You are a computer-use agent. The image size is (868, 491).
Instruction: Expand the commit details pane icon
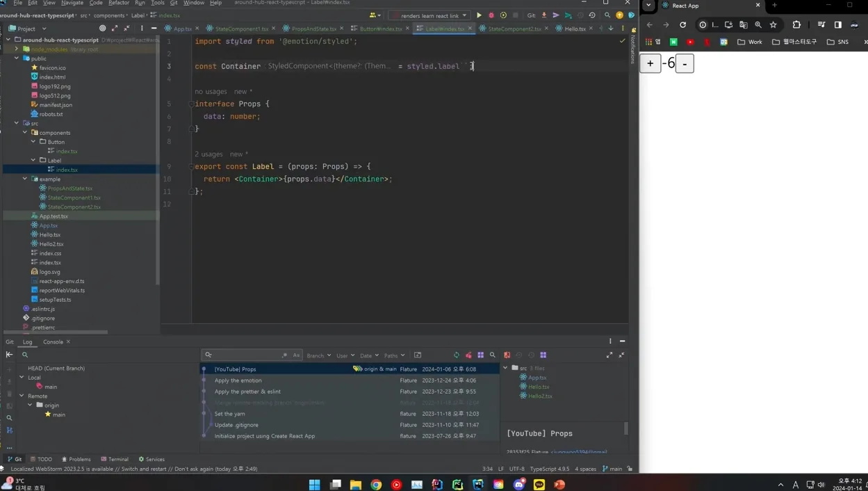609,355
